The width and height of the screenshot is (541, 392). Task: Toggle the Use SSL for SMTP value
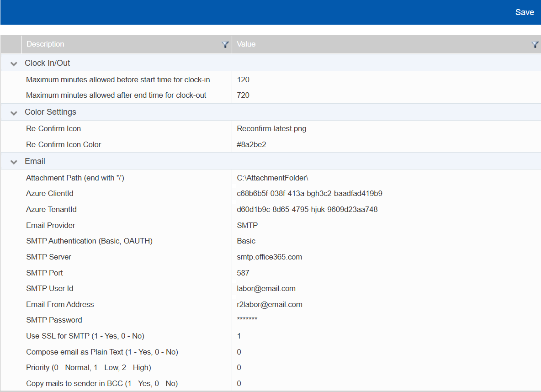click(239, 336)
